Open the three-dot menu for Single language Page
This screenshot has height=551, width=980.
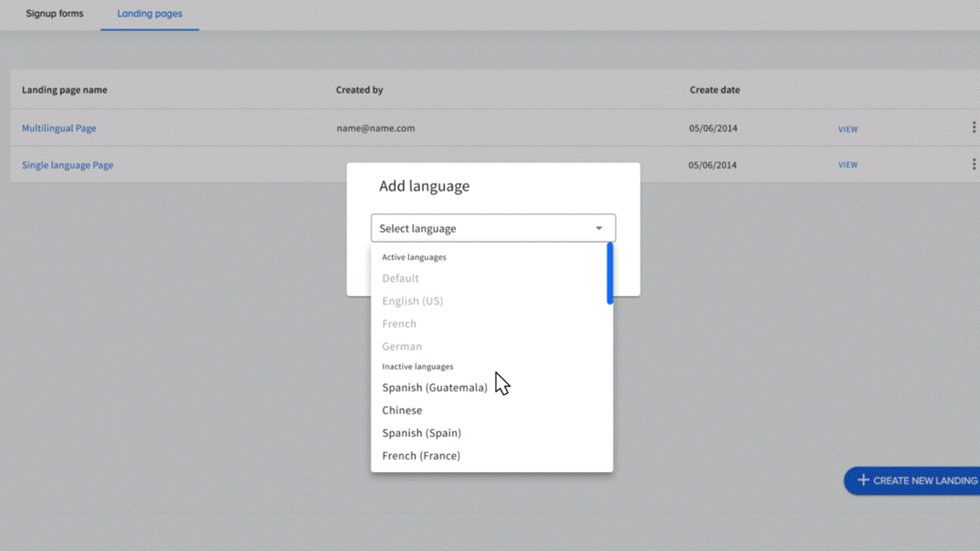click(973, 164)
